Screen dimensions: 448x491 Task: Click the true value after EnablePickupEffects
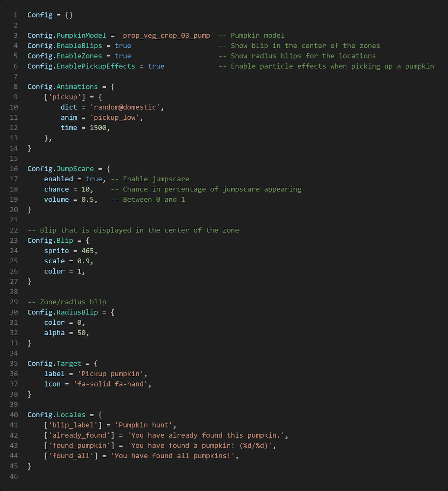click(x=156, y=66)
